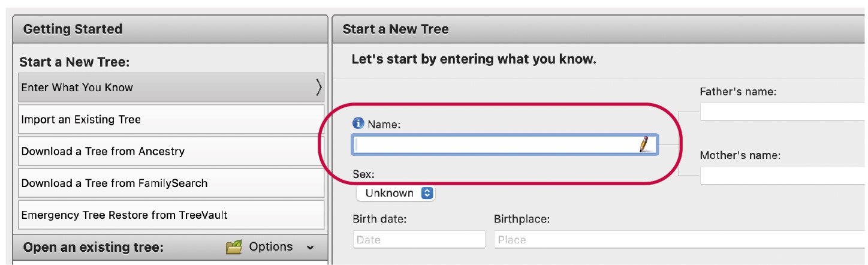Focus the Mother's name field
This screenshot has height=265, width=868.
pos(782,176)
